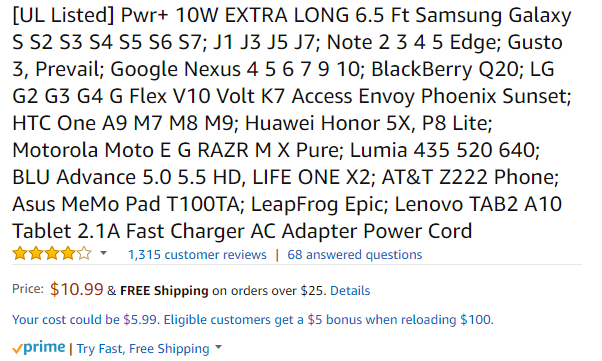Click the $10.99 price
The width and height of the screenshot is (602, 361).
(76, 289)
